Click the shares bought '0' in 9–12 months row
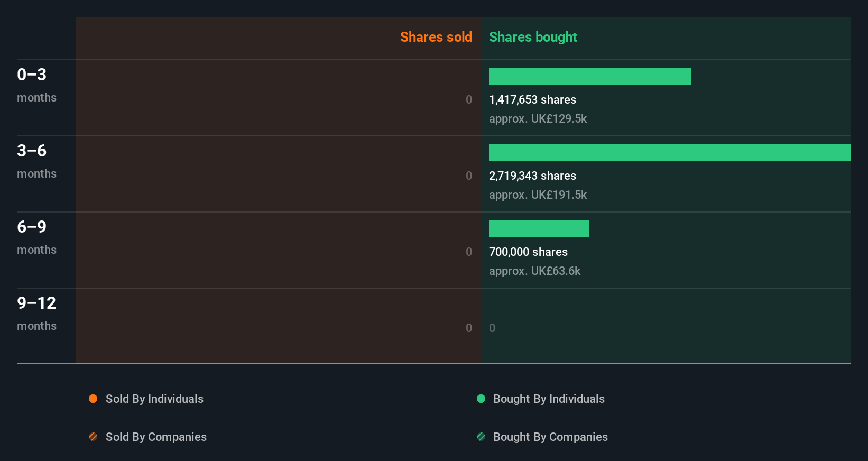 (x=492, y=328)
